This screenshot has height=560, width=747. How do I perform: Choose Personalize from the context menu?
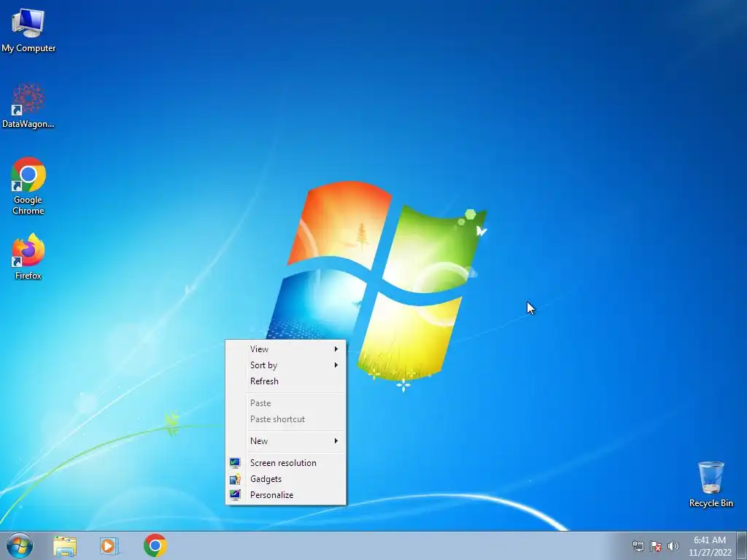pos(285,495)
